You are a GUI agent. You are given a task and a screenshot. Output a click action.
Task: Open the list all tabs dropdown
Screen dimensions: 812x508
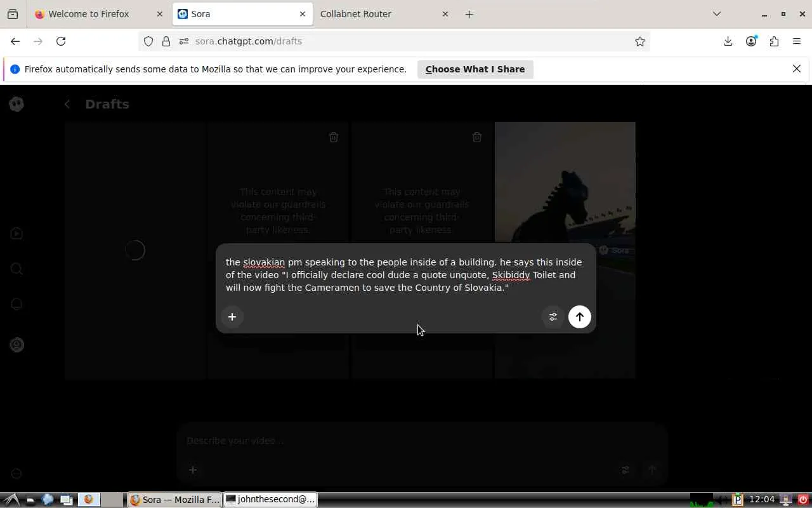[x=717, y=14]
